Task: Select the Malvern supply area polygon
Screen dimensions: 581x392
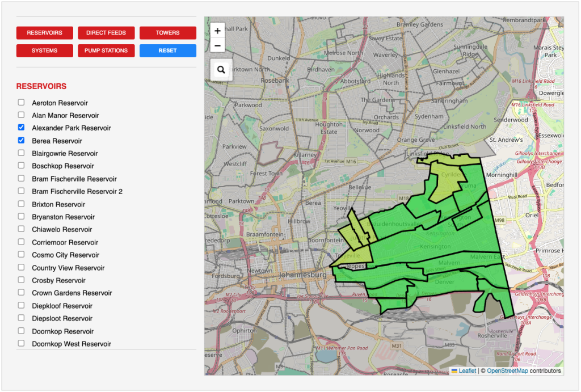Action: pyautogui.click(x=448, y=264)
